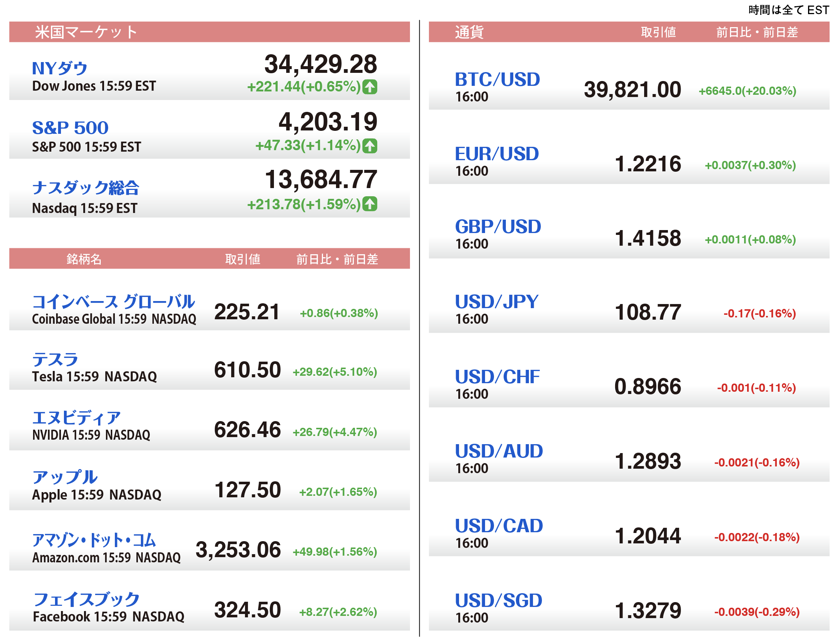The width and height of the screenshot is (840, 643).
Task: Click the 通貨 section header
Action: pyautogui.click(x=469, y=32)
